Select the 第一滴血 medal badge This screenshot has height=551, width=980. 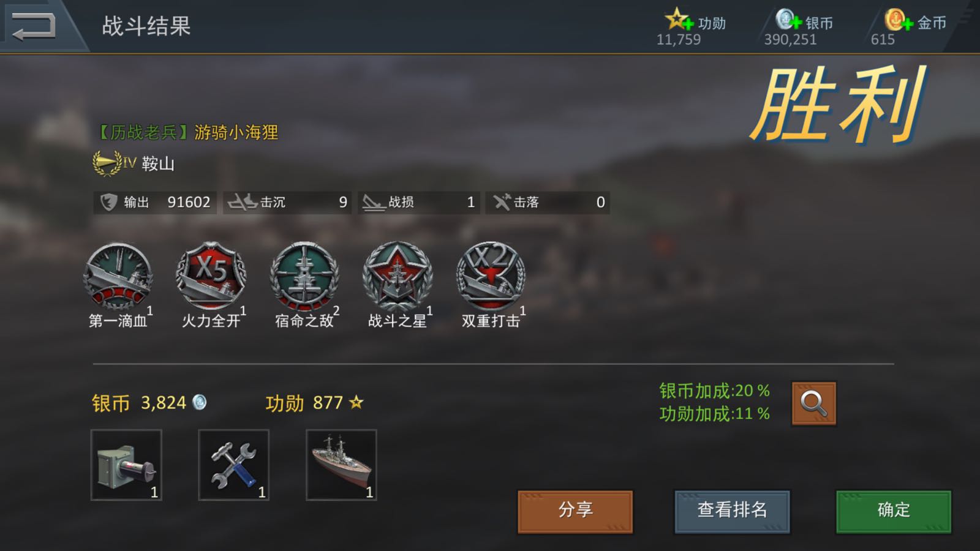pyautogui.click(x=118, y=275)
